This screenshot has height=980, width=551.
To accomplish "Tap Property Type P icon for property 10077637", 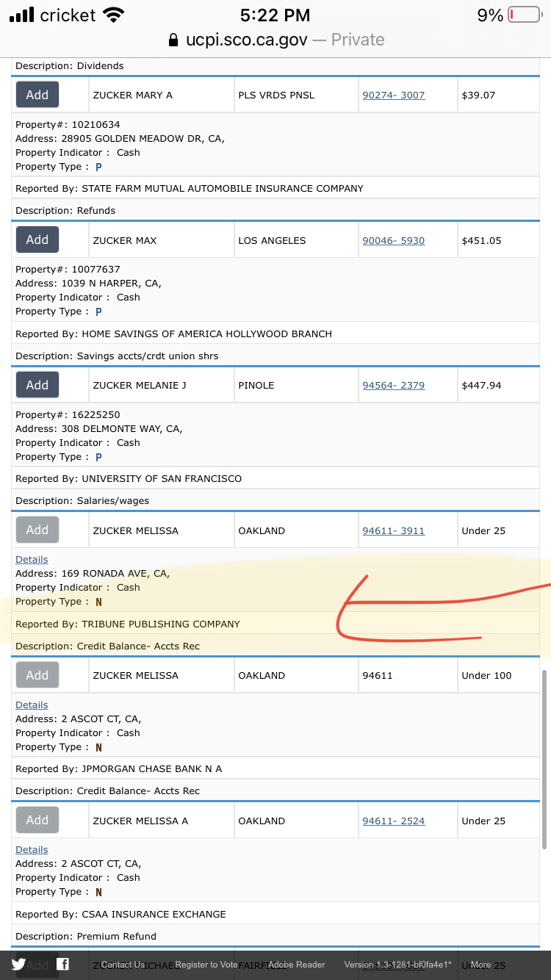I will pos(98,311).
